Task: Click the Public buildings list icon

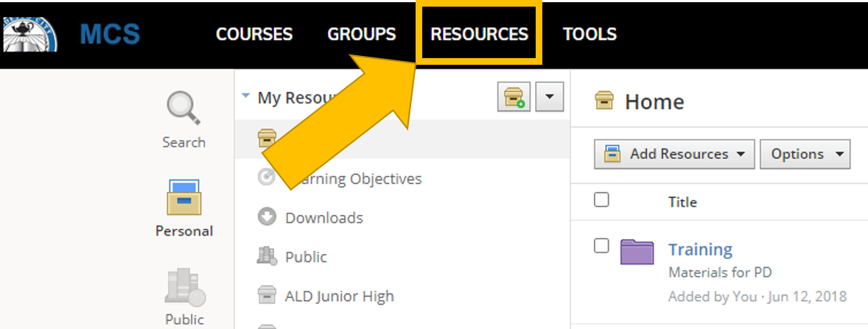Action: point(267,255)
